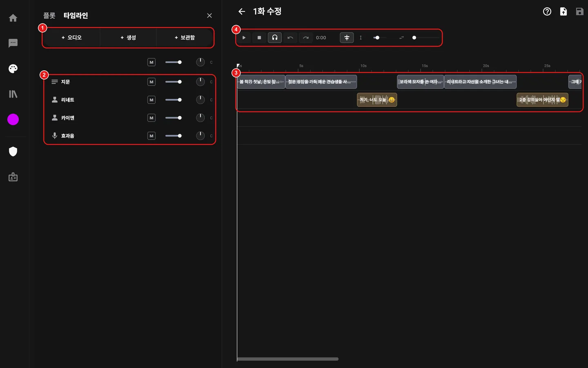The height and width of the screenshot is (368, 588).
Task: Select the 저기, 너도 오늘 dialogue clip
Action: pyautogui.click(x=377, y=100)
